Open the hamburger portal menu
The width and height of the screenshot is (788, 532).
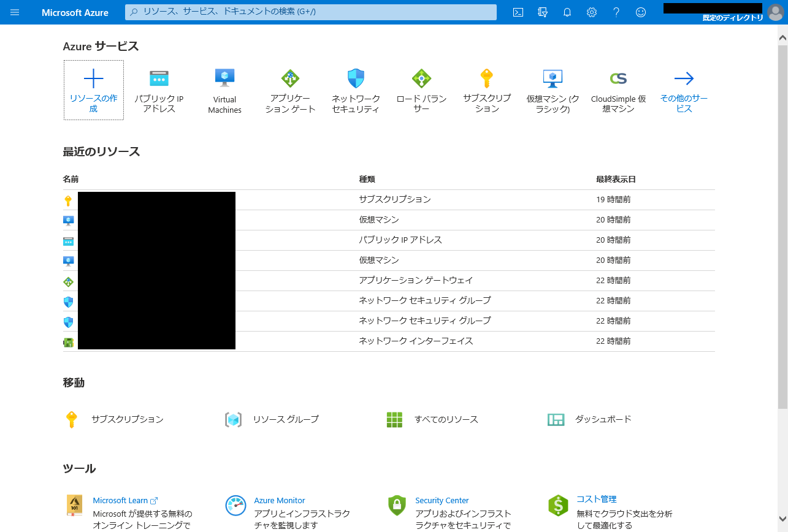click(x=15, y=12)
